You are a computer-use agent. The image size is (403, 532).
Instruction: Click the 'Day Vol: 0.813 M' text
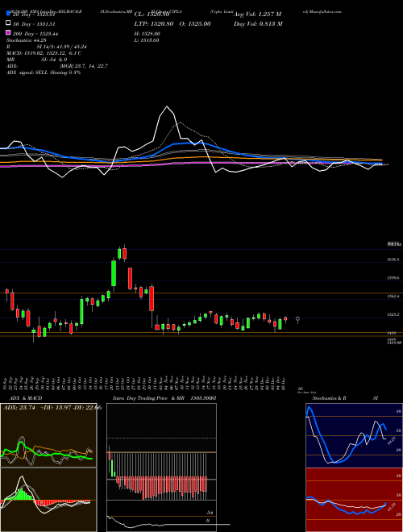click(x=258, y=23)
